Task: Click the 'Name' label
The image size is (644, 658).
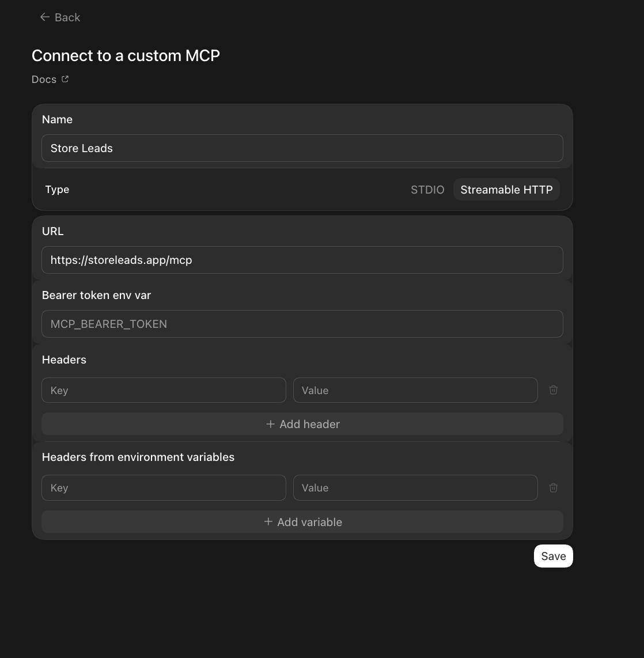Action: tap(57, 120)
